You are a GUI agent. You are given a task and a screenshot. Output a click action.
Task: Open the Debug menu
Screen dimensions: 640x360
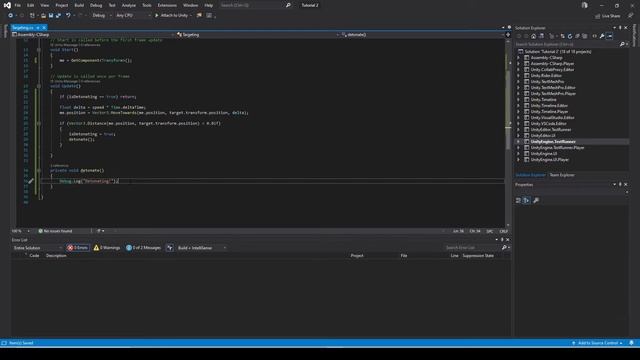pyautogui.click(x=96, y=5)
